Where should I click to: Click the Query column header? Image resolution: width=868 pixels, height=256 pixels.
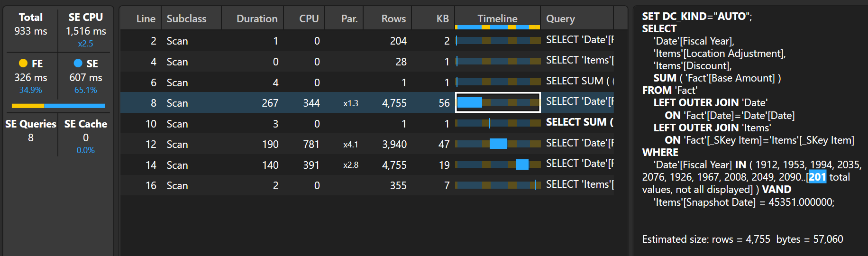pyautogui.click(x=560, y=18)
